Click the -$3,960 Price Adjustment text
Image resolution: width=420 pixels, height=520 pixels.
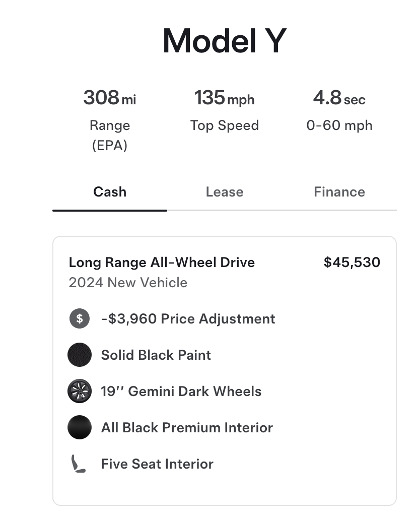point(188,318)
